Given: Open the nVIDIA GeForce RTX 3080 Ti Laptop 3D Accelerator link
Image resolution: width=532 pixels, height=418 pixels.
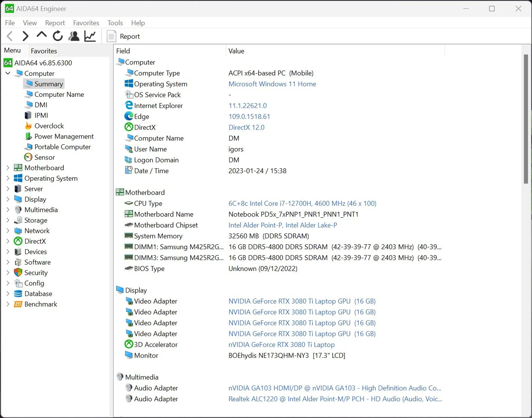Looking at the screenshot, I should (282, 345).
